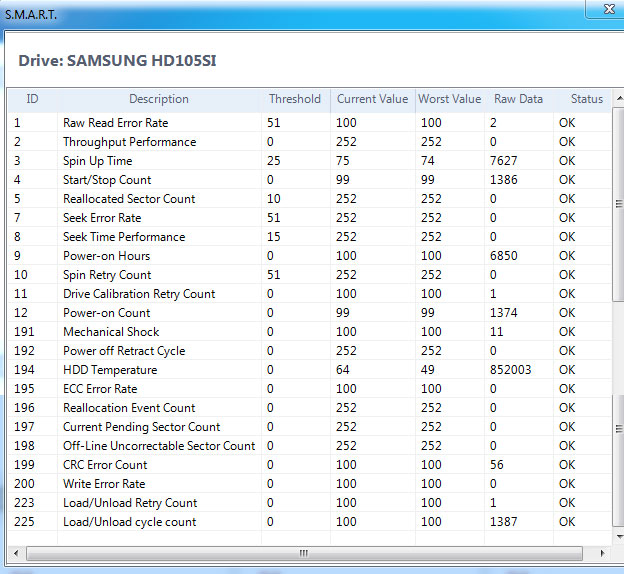Select the Power-on Count row

(x=309, y=313)
